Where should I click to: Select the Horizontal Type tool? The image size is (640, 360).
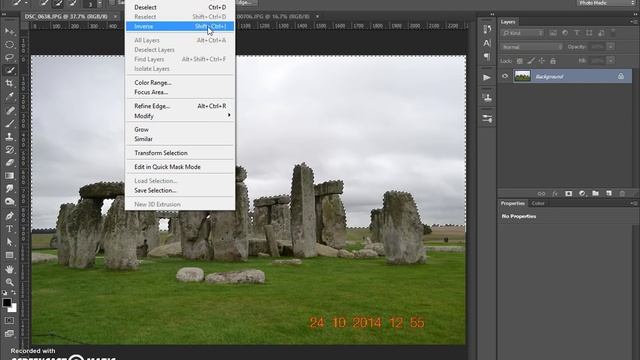[9, 229]
